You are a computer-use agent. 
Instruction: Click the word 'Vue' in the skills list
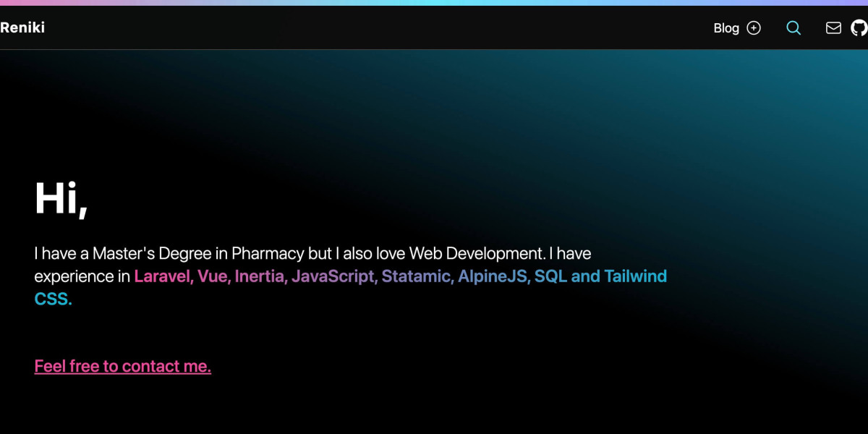tap(213, 276)
